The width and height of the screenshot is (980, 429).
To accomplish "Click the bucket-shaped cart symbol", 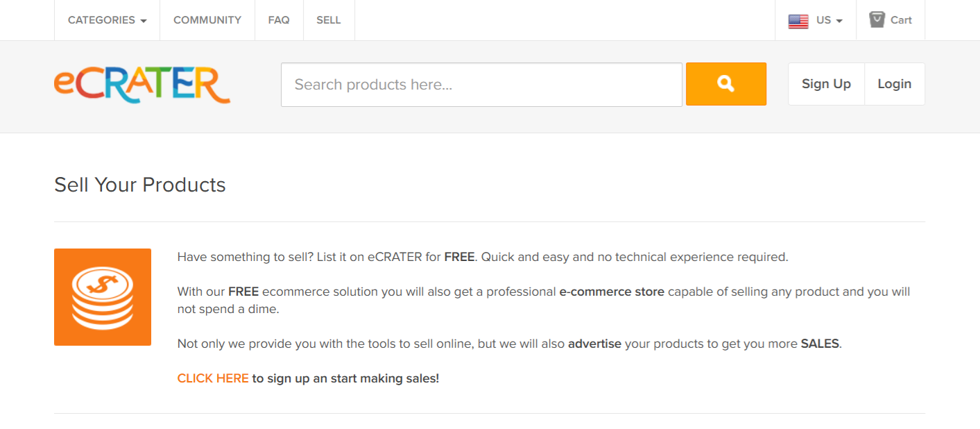I will 875,19.
